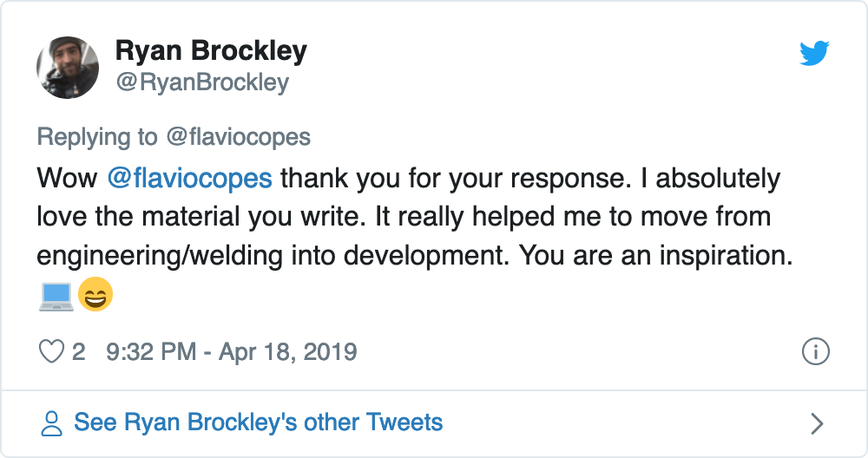868x458 pixels.
Task: Like the tweet with the heart icon
Action: click(x=53, y=352)
